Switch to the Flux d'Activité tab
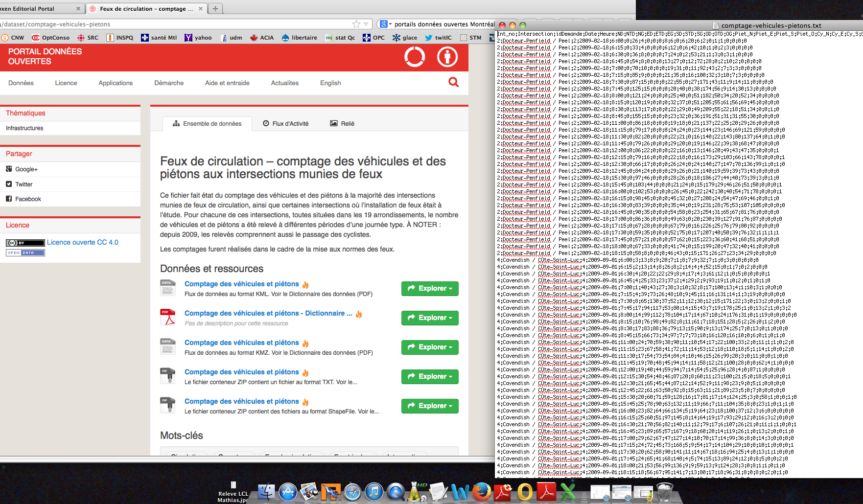This screenshot has width=863, height=504. click(286, 124)
